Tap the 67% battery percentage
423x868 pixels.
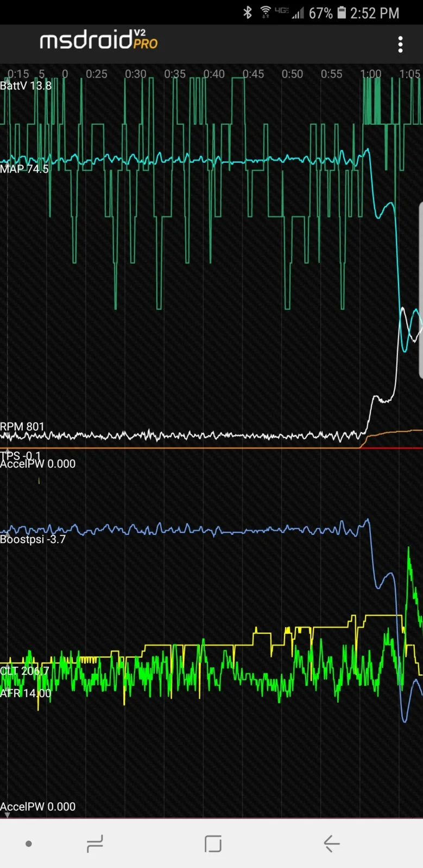[x=320, y=13]
